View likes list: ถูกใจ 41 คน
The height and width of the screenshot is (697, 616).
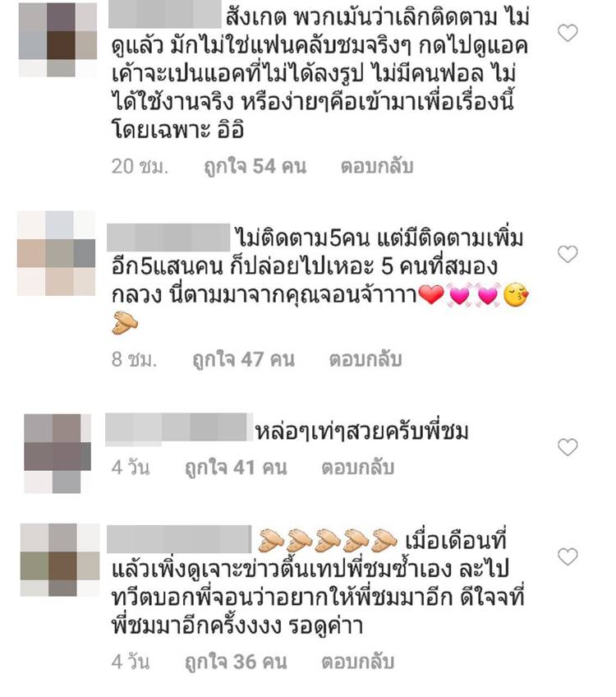237,468
